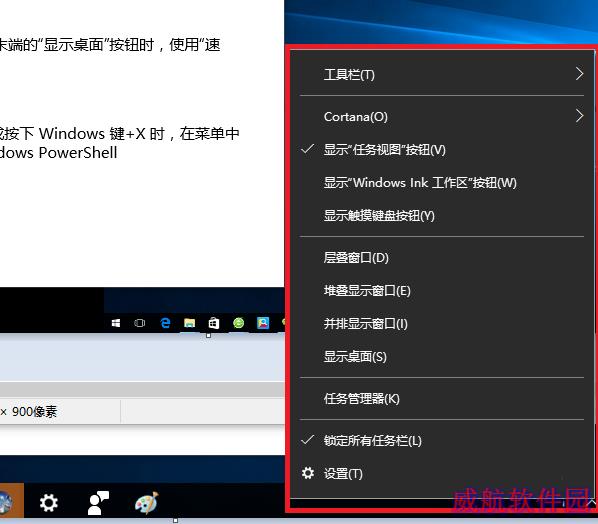Expand the Cortana(O) submenu arrow
The width and height of the screenshot is (598, 524).
(x=579, y=116)
